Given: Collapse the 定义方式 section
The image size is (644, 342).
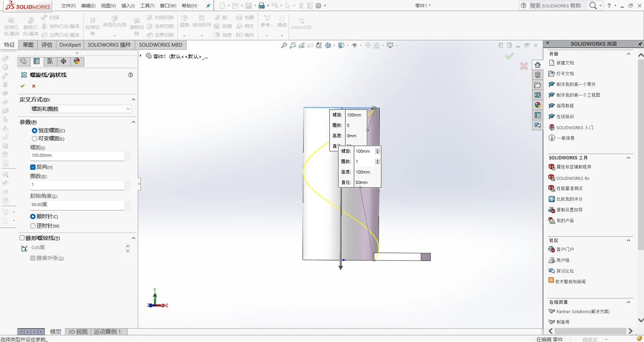Looking at the screenshot, I should (133, 100).
